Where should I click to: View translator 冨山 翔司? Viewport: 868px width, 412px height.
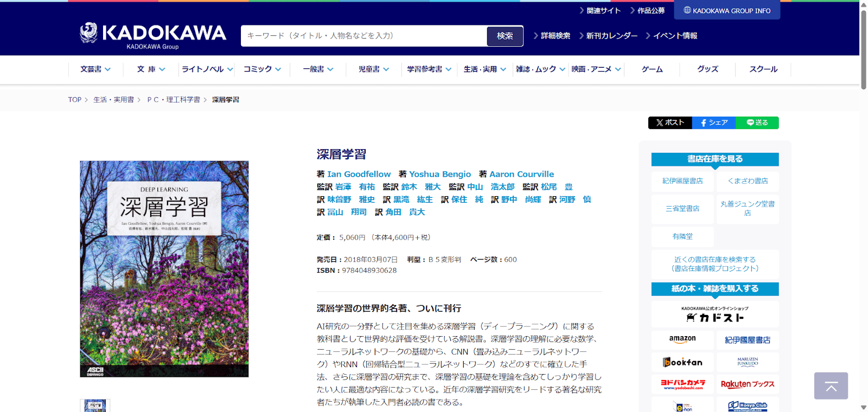coord(347,212)
